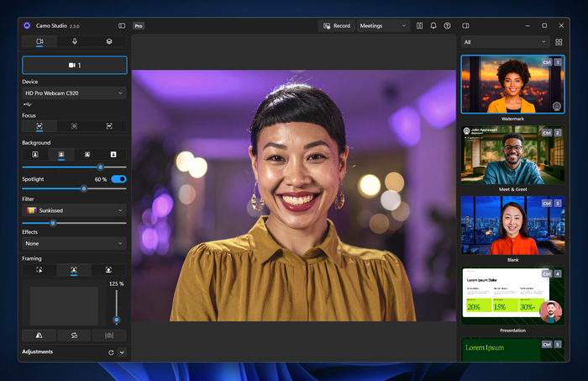588x381 pixels.
Task: Select the Meet & Greet scene thumbnail
Action: coord(512,155)
